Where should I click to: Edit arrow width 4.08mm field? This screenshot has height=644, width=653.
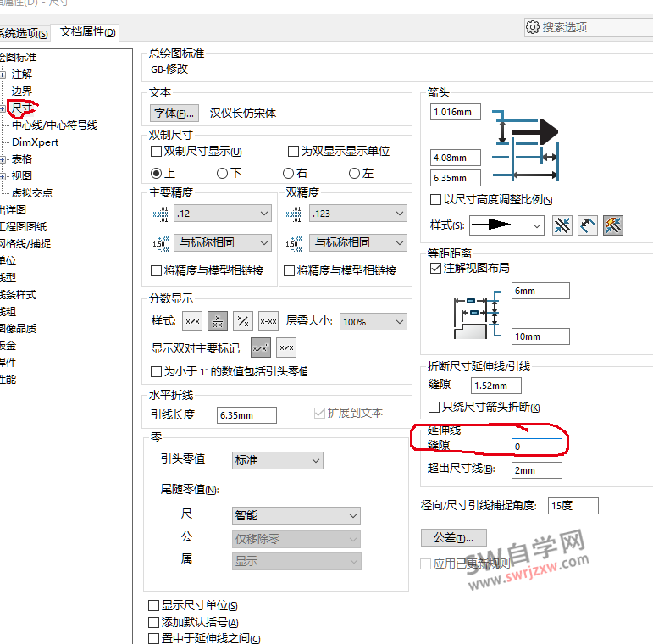455,158
